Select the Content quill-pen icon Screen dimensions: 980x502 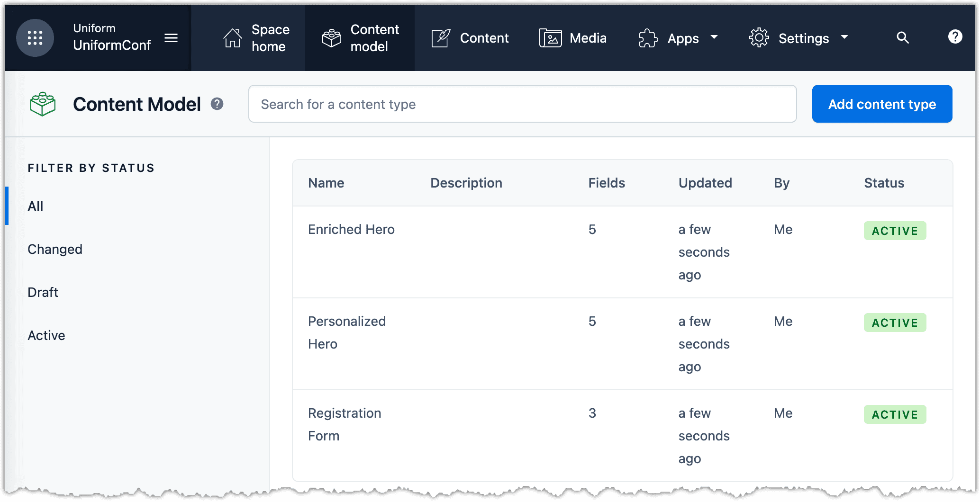tap(441, 37)
